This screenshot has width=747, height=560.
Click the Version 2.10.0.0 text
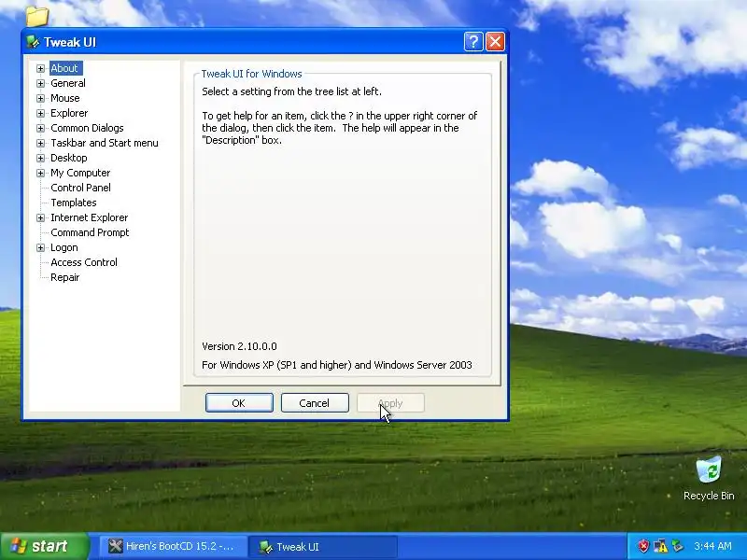click(x=239, y=346)
